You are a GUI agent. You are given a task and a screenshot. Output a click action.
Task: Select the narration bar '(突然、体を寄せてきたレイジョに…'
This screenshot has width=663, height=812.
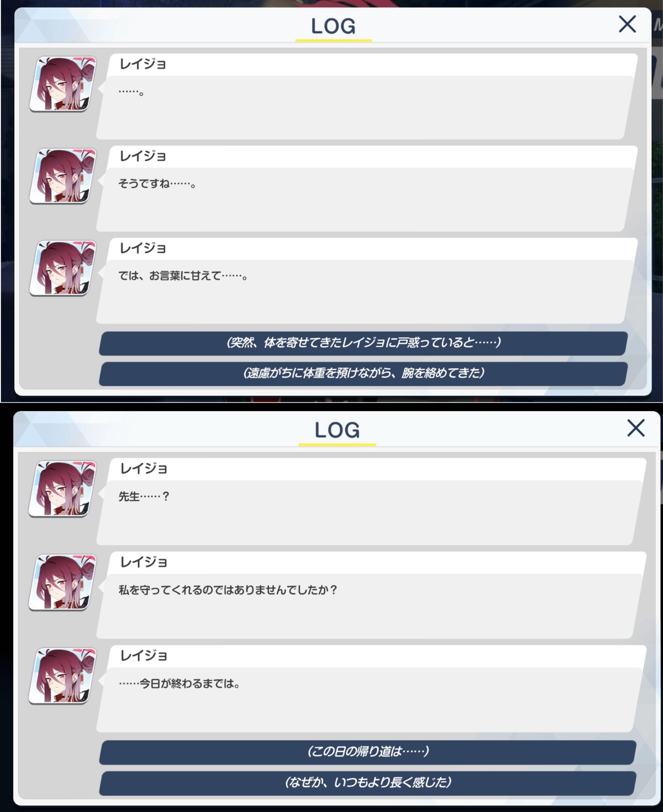(x=363, y=343)
